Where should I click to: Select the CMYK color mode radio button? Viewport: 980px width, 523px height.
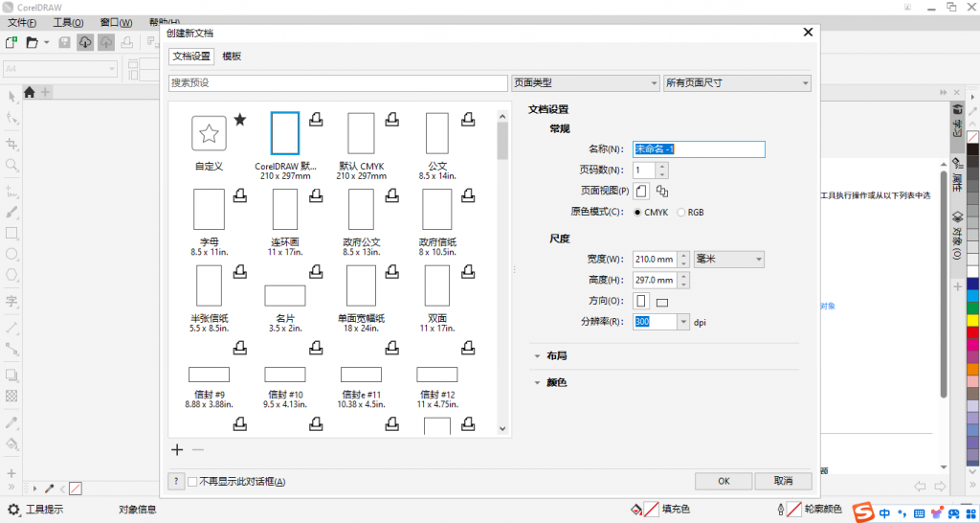tap(637, 212)
